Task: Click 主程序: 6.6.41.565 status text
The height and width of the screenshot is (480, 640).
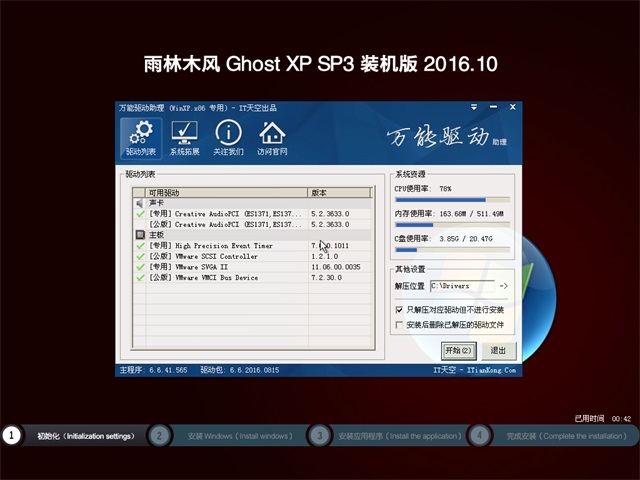Action: pos(153,370)
